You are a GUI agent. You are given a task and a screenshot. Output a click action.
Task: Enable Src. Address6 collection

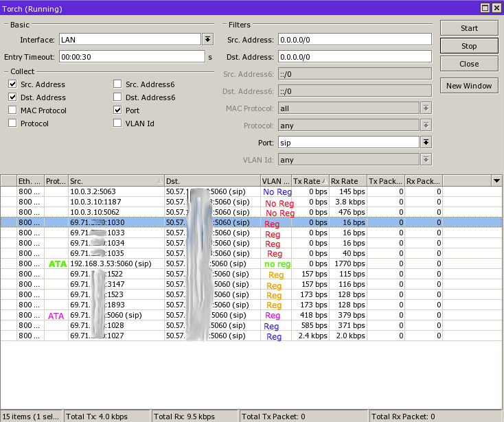pyautogui.click(x=117, y=84)
